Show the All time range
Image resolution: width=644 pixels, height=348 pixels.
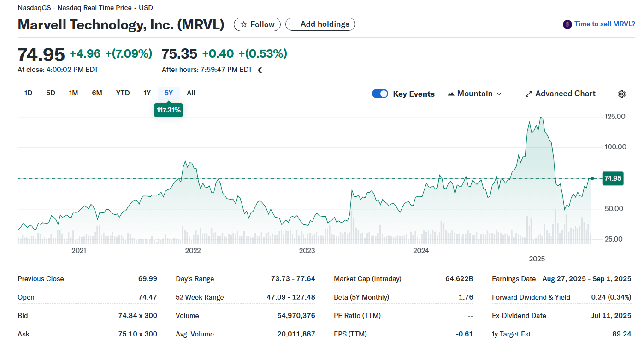click(x=191, y=93)
